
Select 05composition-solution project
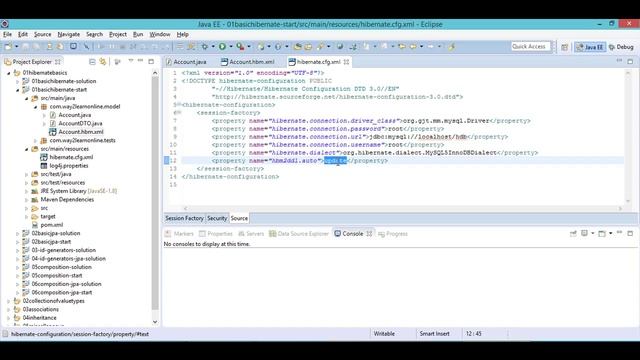click(61, 267)
